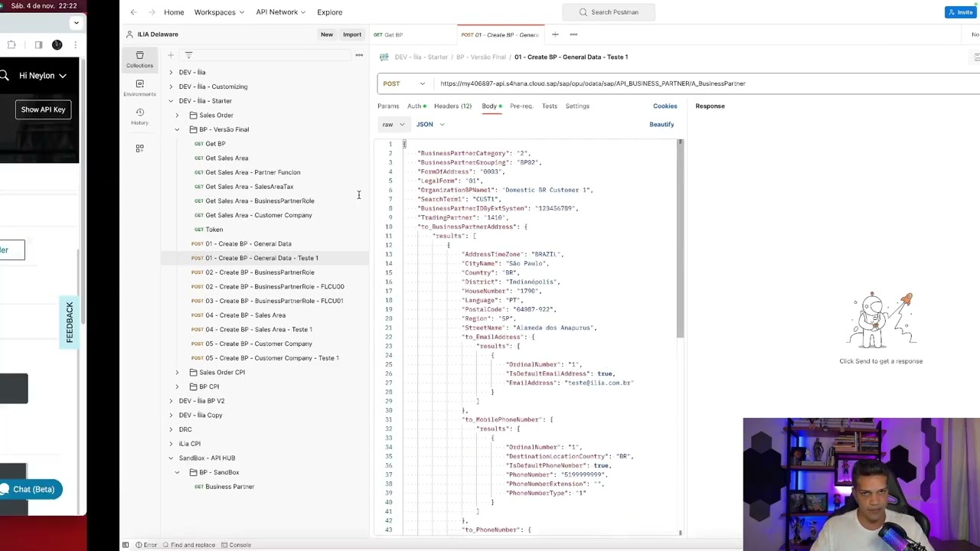Go to Home in Postman header
980x551 pixels.
point(174,12)
